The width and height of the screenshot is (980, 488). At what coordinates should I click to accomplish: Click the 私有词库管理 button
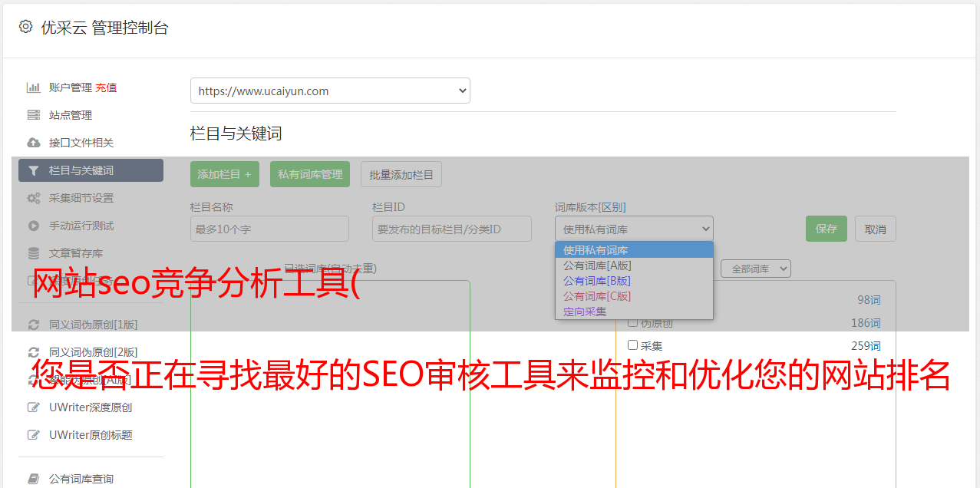click(x=310, y=174)
